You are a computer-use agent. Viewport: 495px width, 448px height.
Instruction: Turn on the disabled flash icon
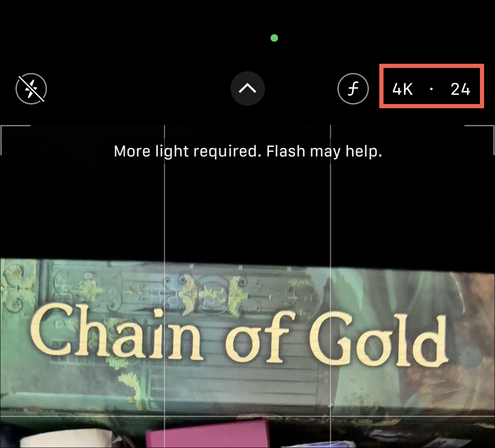pos(31,89)
